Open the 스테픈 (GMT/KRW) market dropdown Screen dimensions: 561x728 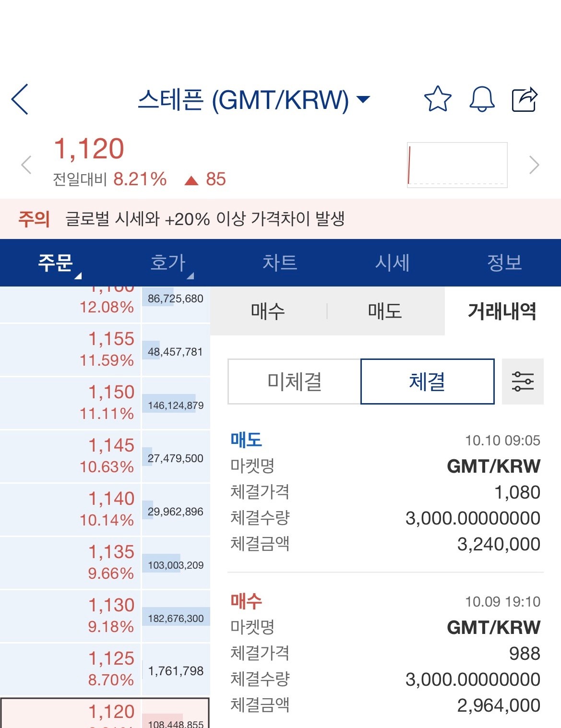pyautogui.click(x=254, y=100)
